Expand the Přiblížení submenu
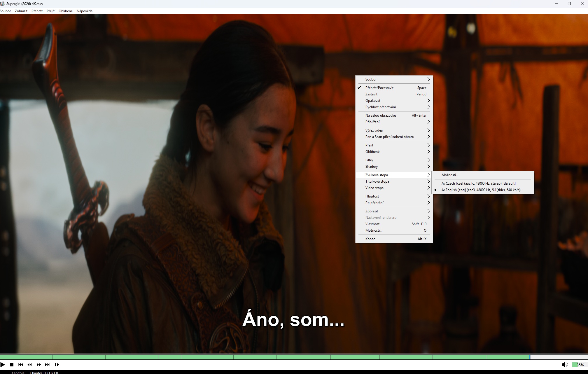The image size is (588, 374). tap(394, 122)
